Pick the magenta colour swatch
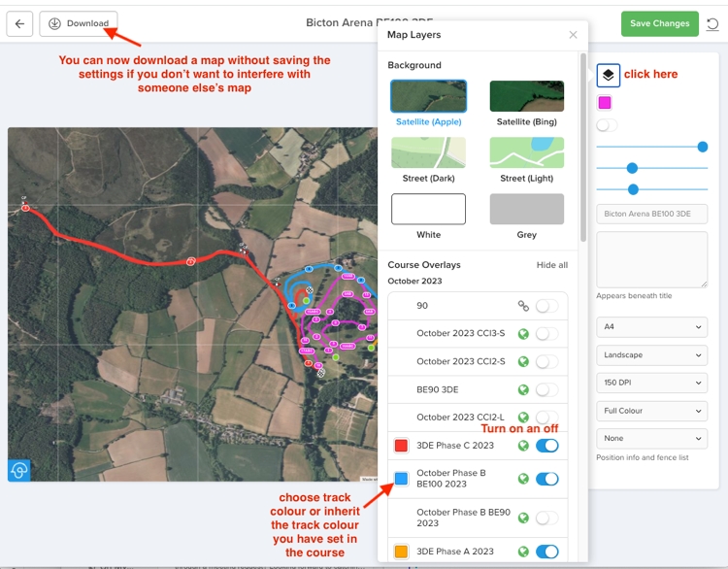Viewport: 728px width, 569px height. coord(605,103)
